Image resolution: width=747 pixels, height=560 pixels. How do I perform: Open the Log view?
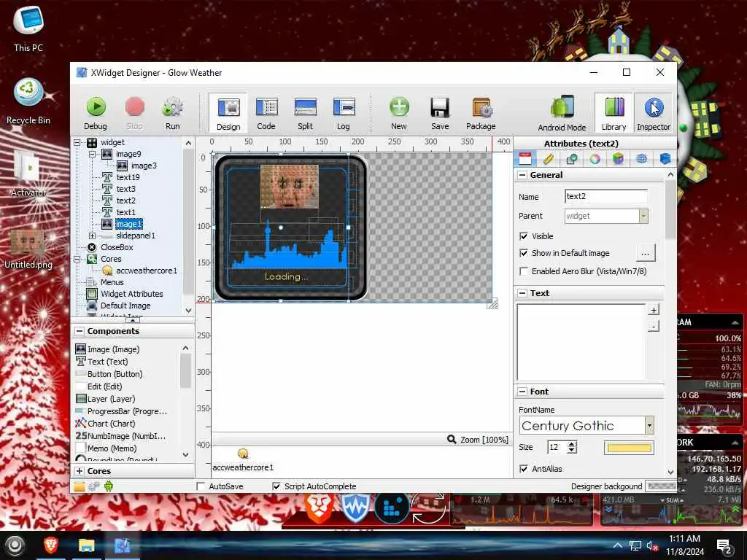pos(344,113)
